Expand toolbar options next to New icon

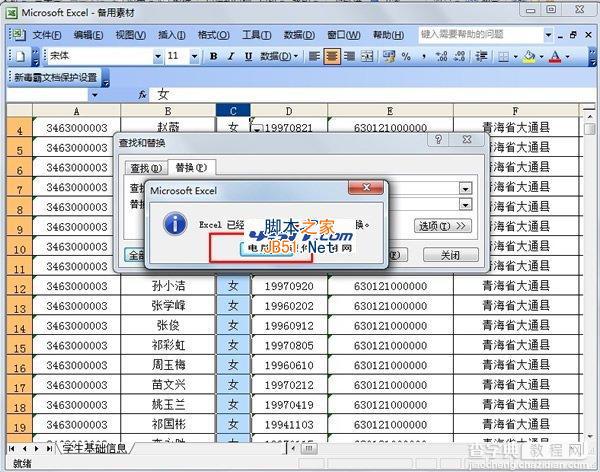[35, 57]
